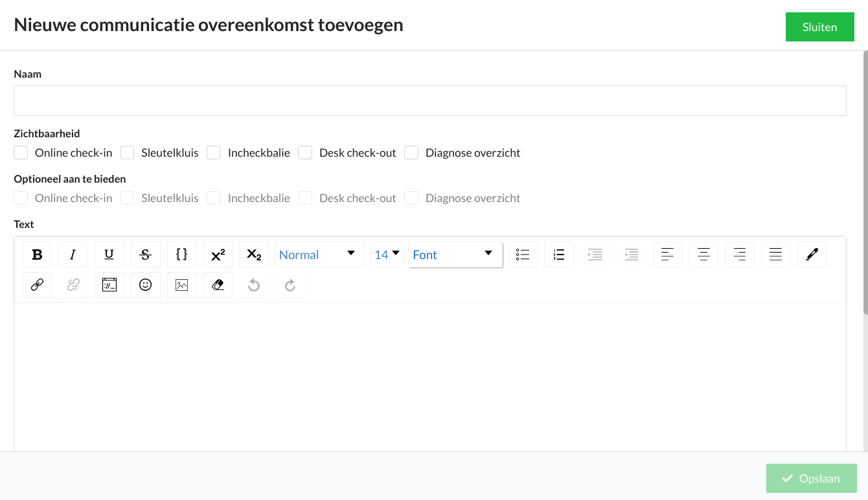Open the emoji picker
Image resolution: width=868 pixels, height=500 pixels.
tap(146, 285)
